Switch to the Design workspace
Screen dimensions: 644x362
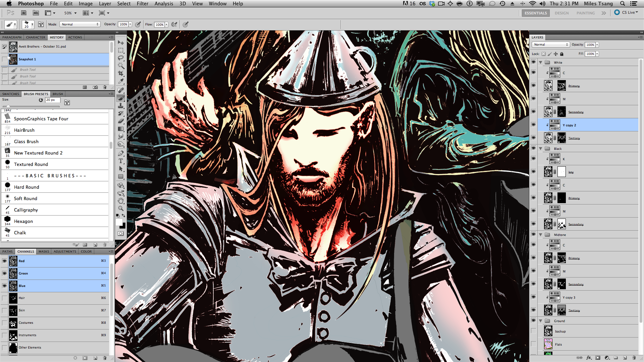click(x=561, y=13)
